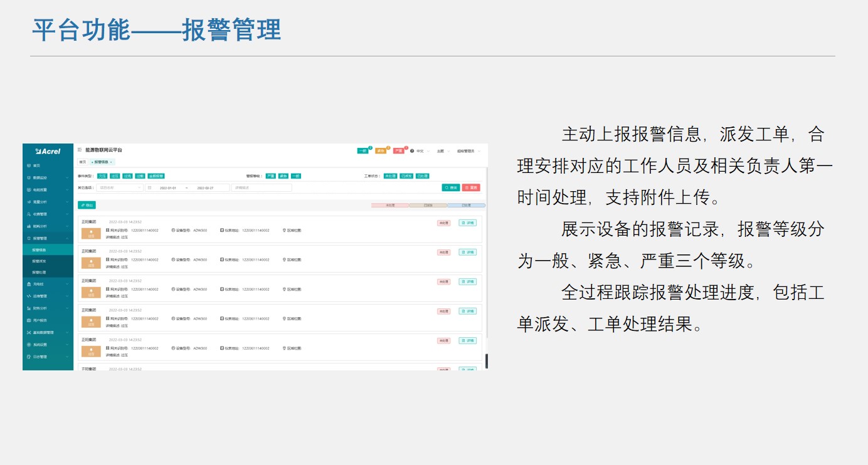
Task: Open 充电桩 via its sidebar icon
Action: 28,285
